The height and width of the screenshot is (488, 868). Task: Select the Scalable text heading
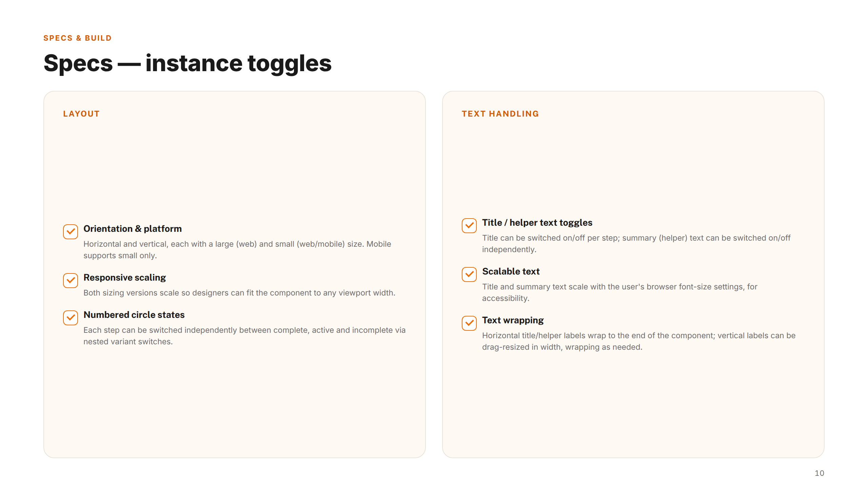tap(511, 271)
